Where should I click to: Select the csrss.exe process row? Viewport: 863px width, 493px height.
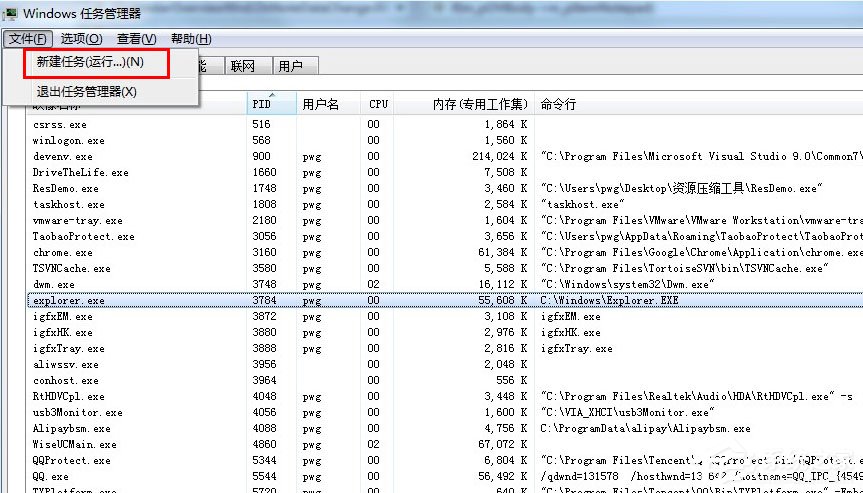[445, 125]
